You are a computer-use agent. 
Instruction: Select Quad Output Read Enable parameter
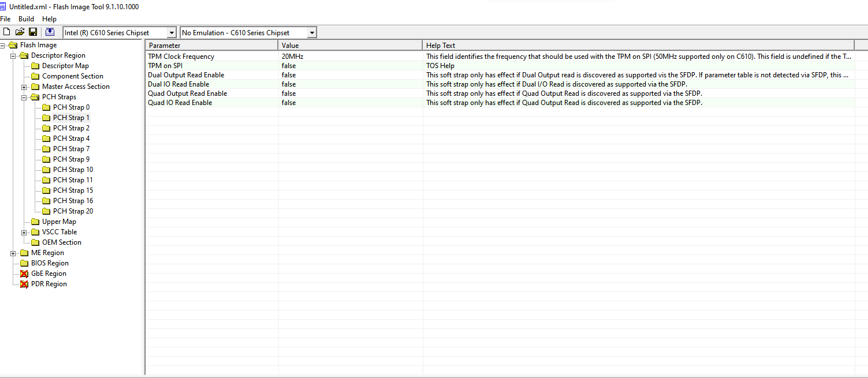pos(187,93)
